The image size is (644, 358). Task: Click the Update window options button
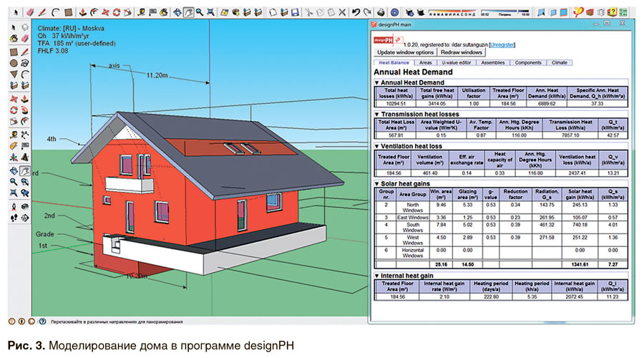(x=406, y=52)
